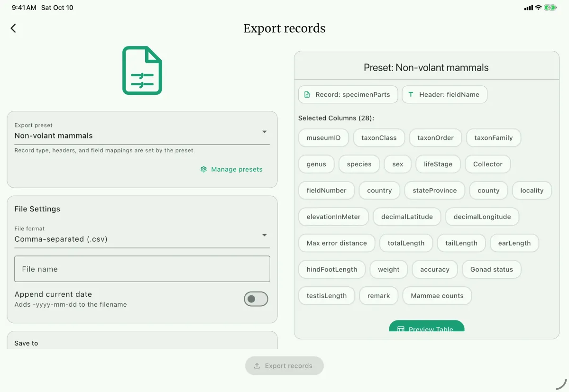Select the Max error distance chip
Viewport: 569px width, 392px height.
[337, 243]
